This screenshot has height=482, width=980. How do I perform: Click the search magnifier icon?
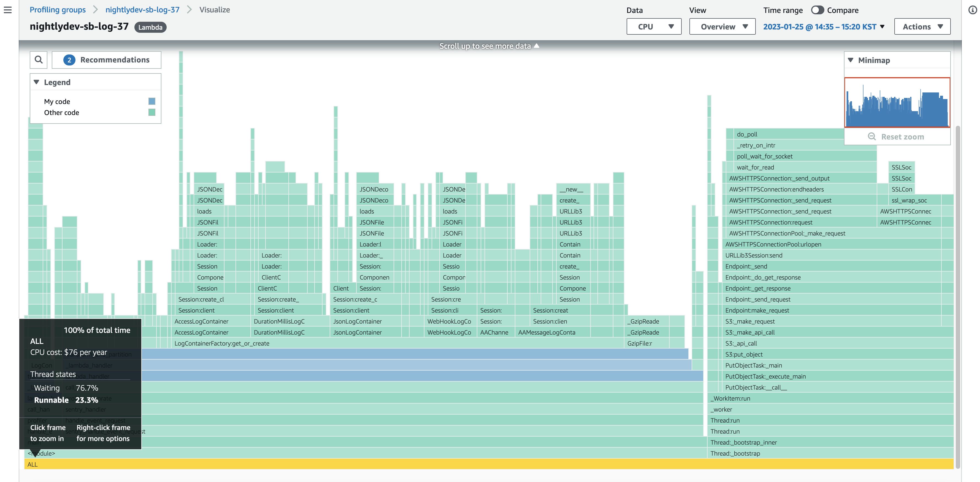pos(39,60)
